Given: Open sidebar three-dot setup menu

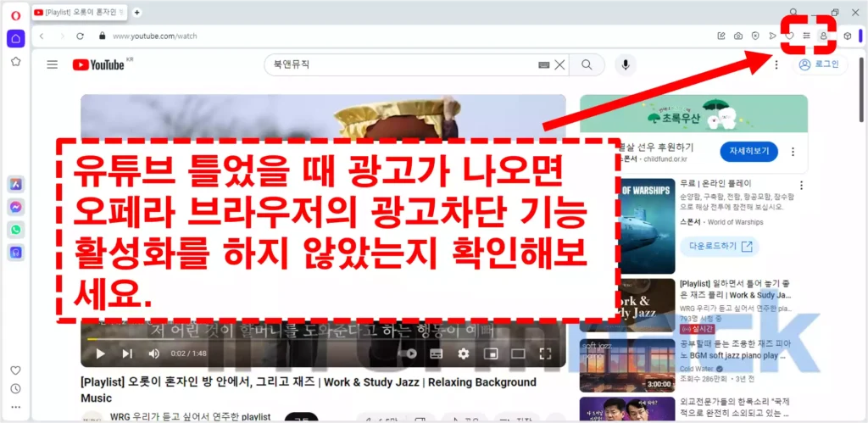Looking at the screenshot, I should (x=16, y=407).
